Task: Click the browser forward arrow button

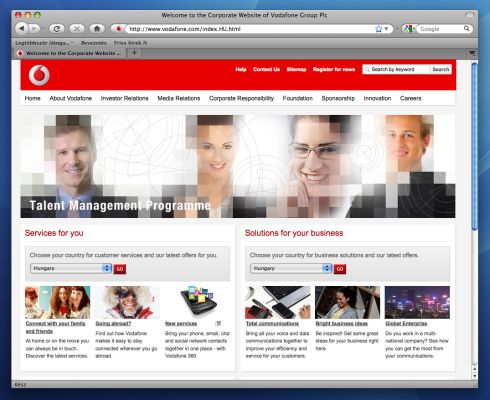Action: coord(34,29)
